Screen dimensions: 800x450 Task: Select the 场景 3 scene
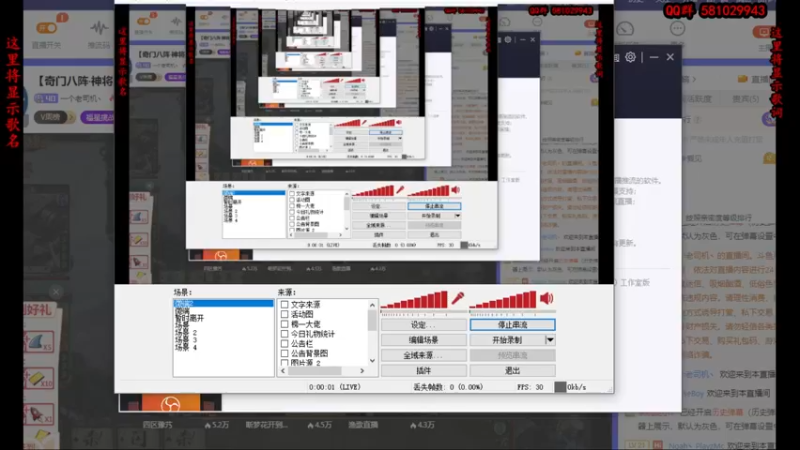[x=186, y=340]
